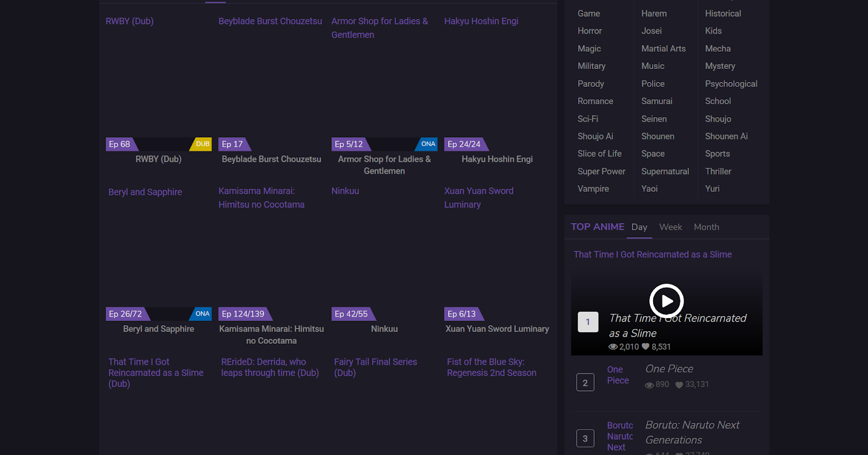This screenshot has width=868, height=455.
Task: Go to the Martial Arts genre
Action: pyautogui.click(x=663, y=48)
